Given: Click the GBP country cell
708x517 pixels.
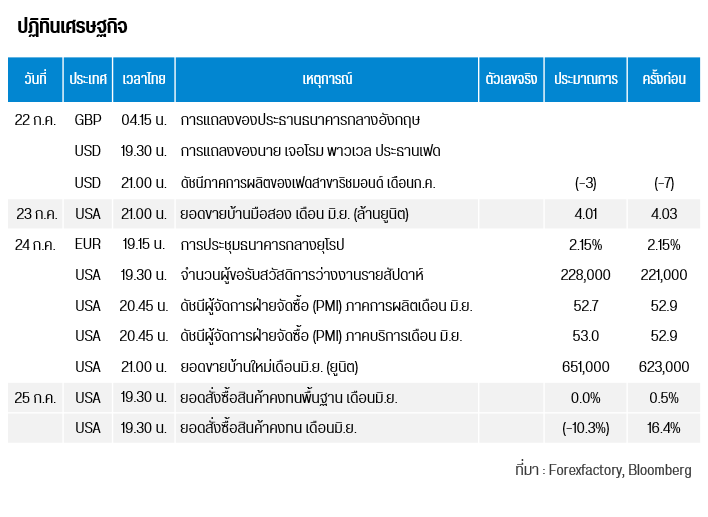Looking at the screenshot, I should [x=88, y=120].
